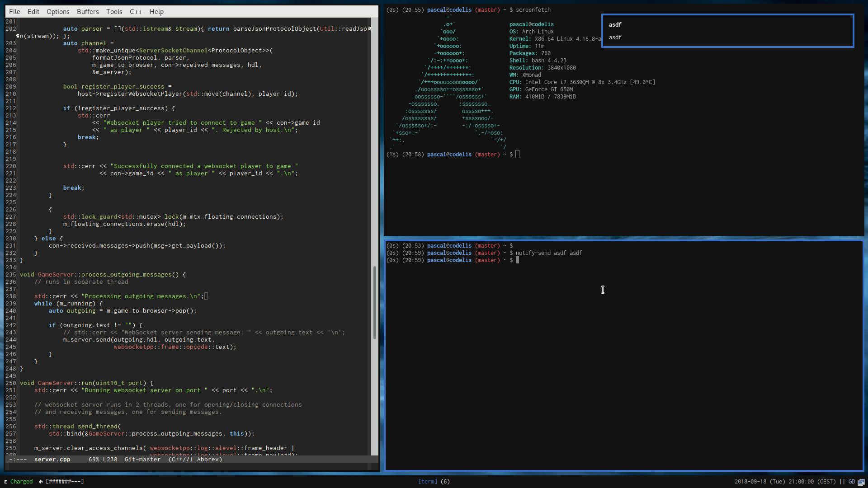Click the speaker volume icon
This screenshot has width=868, height=488.
(41, 482)
